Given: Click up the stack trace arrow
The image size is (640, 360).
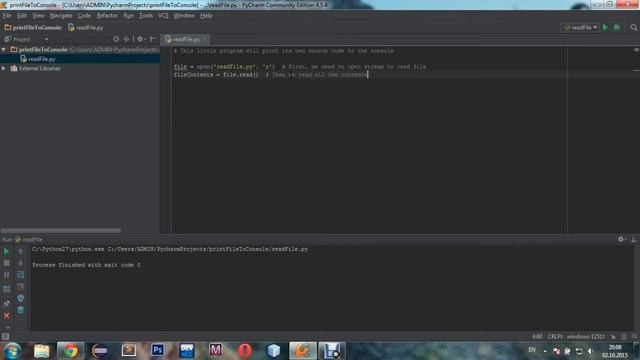Looking at the screenshot, I should (20, 251).
